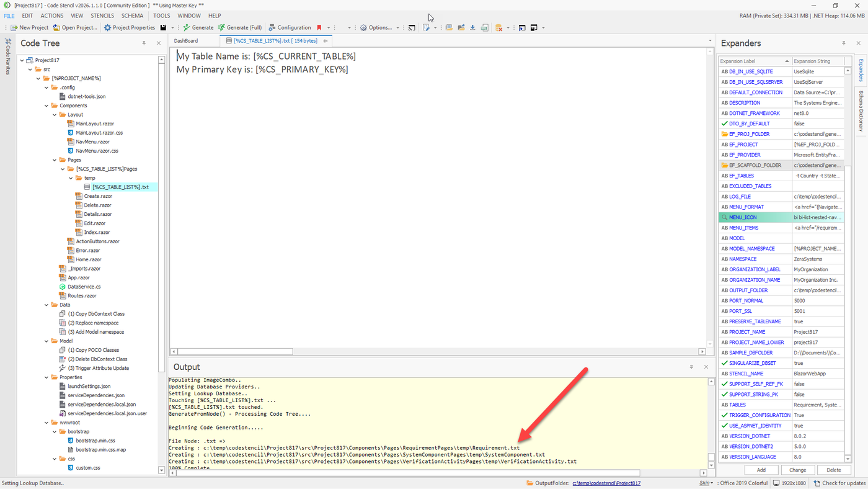Collapse the wwwroot folder node
The width and height of the screenshot is (868, 489).
pos(46,423)
